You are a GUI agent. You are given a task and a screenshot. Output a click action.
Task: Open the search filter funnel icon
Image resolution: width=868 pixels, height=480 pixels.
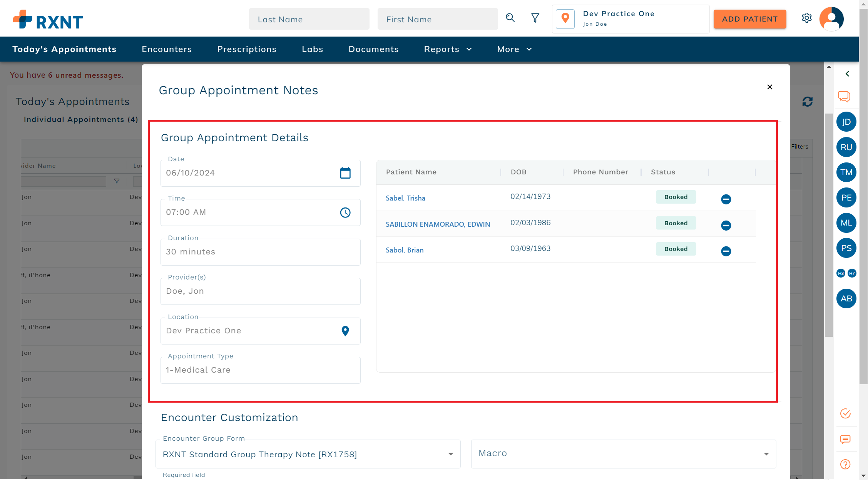[x=535, y=18]
